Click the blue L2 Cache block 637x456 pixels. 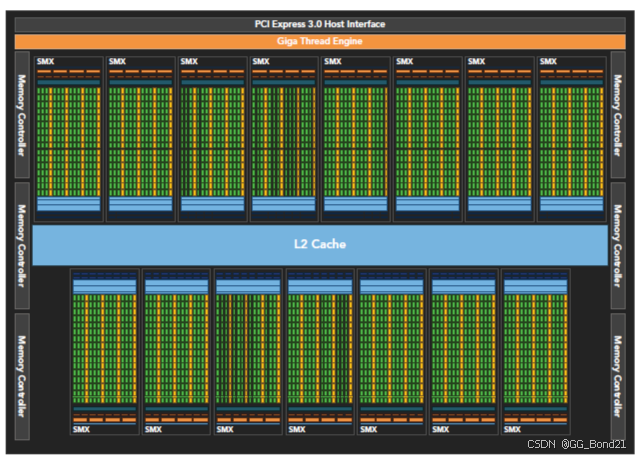point(320,245)
